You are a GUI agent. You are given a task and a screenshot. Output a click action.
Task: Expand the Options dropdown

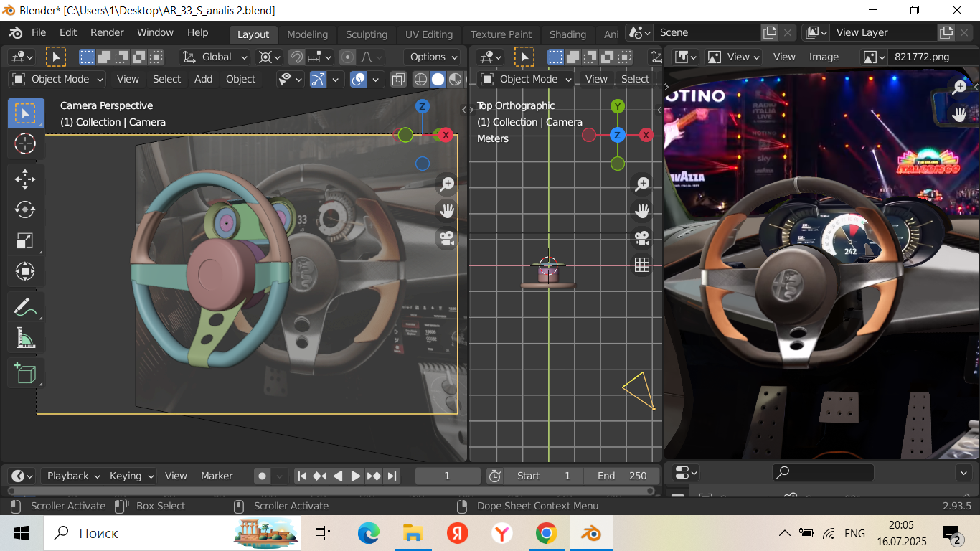pos(433,57)
